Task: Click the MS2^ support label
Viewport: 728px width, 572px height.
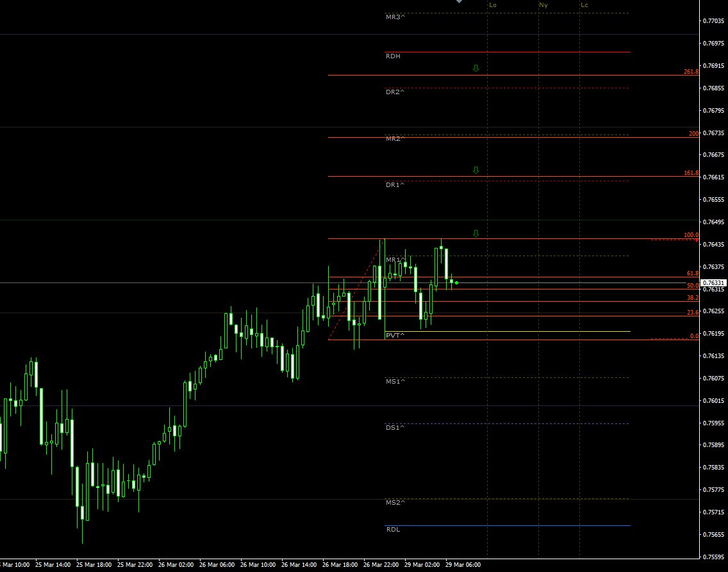Action: click(395, 503)
